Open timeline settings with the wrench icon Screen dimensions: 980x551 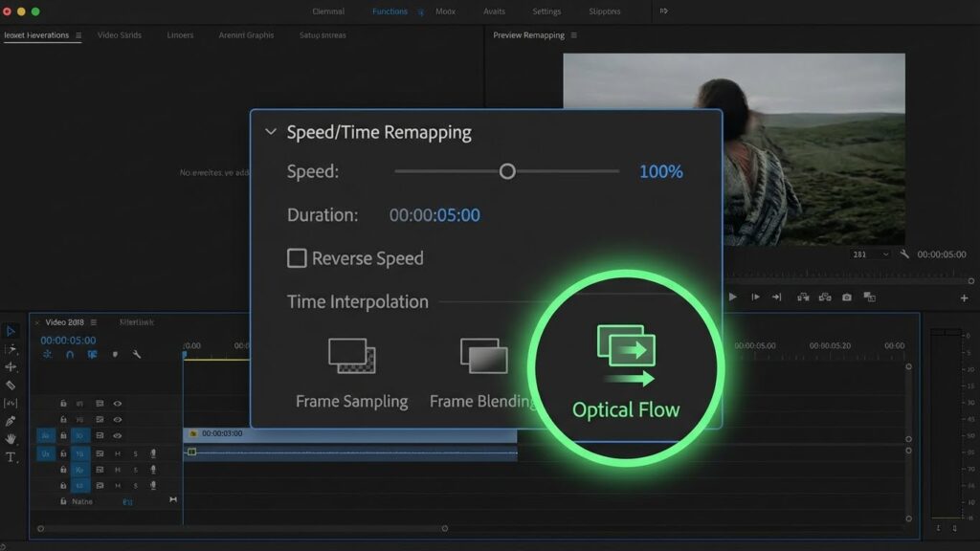(x=137, y=354)
